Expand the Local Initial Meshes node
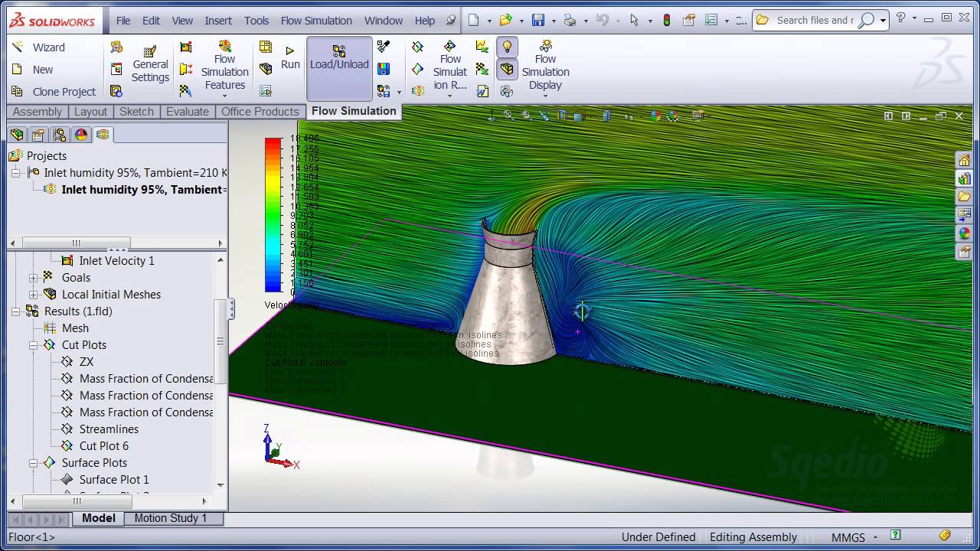 (34, 295)
